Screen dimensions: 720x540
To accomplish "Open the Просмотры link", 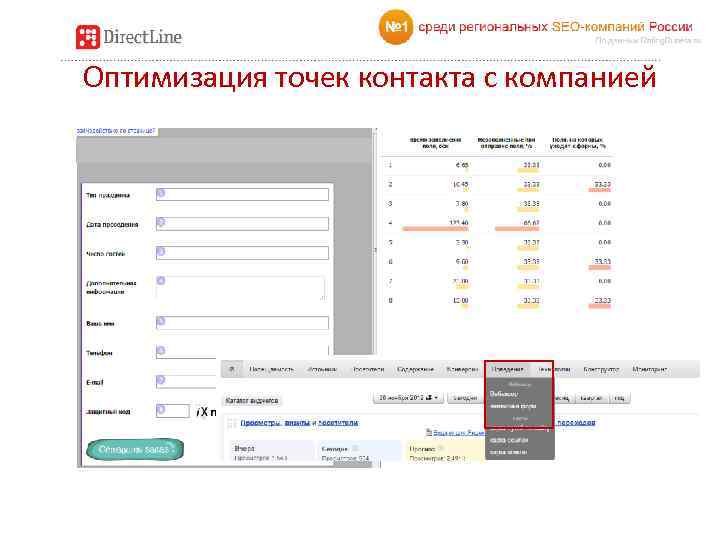I will pyautogui.click(x=260, y=423).
